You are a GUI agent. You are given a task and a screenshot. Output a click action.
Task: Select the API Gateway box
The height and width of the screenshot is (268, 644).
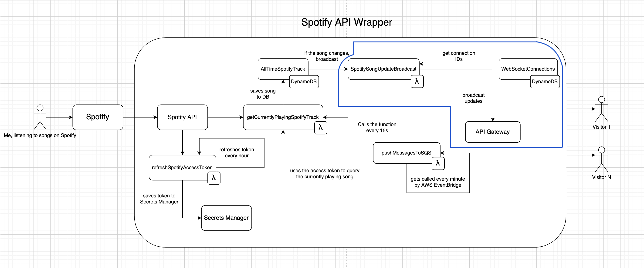click(x=493, y=132)
